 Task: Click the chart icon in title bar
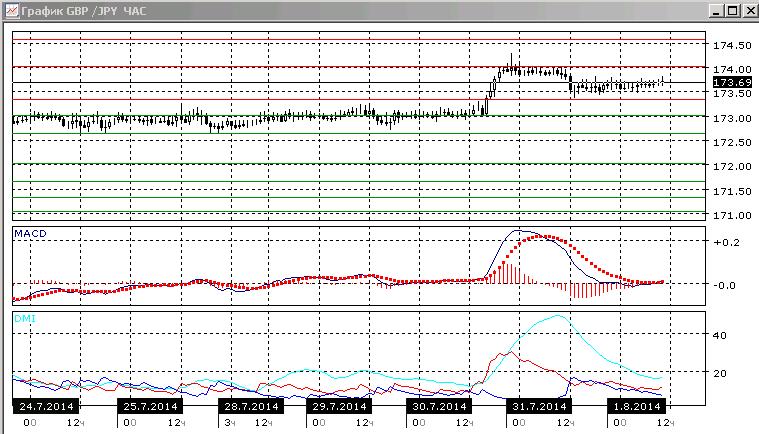pyautogui.click(x=11, y=11)
